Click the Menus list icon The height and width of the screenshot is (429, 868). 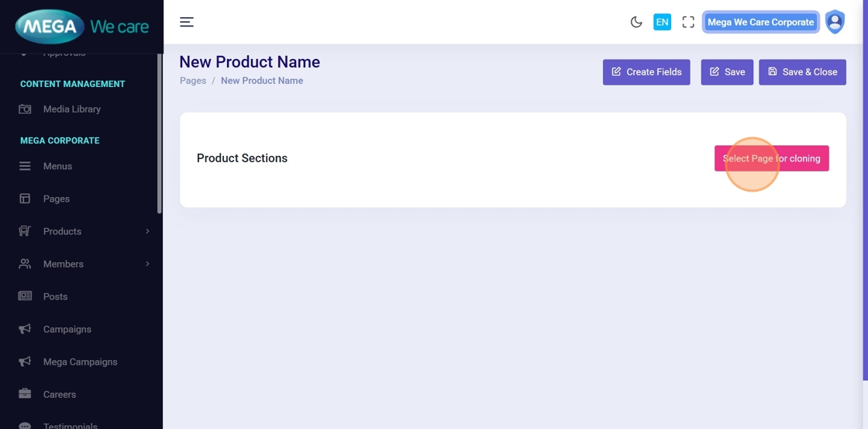25,166
